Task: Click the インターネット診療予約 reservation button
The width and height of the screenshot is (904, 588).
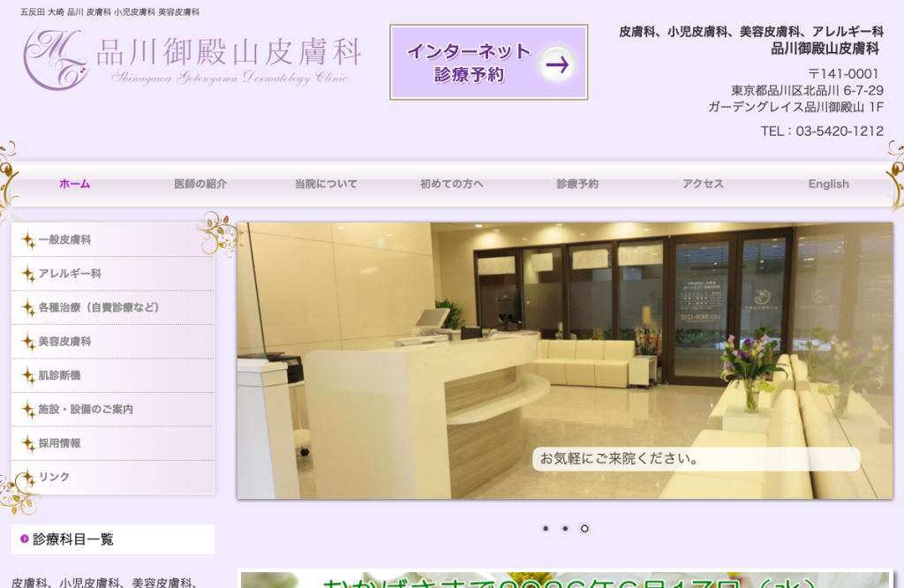Action: point(488,63)
